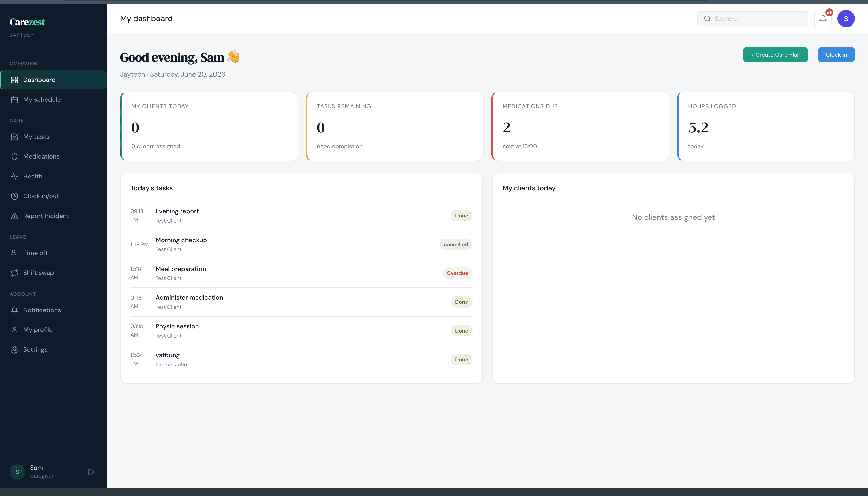868x496 pixels.
Task: Select the Physio session task
Action: pyautogui.click(x=301, y=331)
